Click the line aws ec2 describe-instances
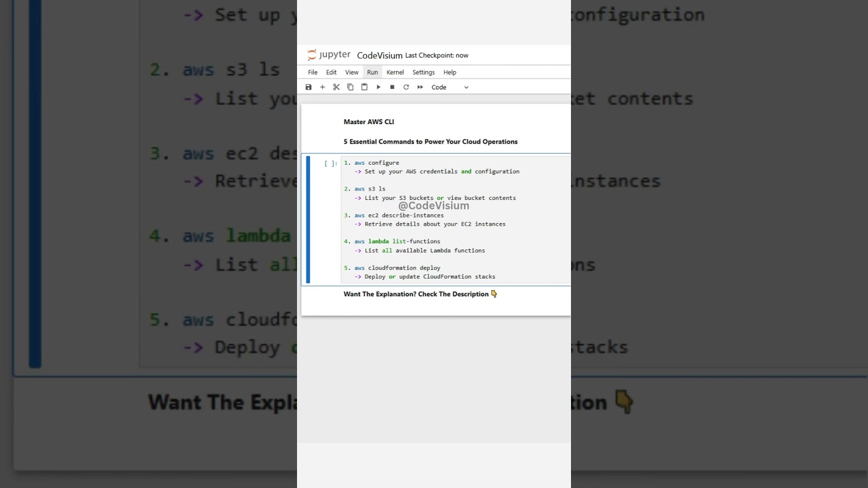The width and height of the screenshot is (868, 488). [x=394, y=216]
